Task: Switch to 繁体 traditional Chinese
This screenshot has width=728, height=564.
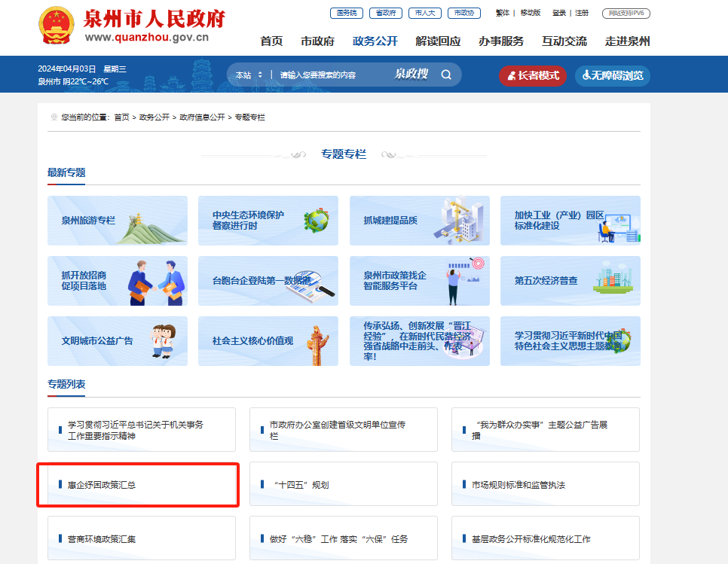Action: click(x=502, y=13)
